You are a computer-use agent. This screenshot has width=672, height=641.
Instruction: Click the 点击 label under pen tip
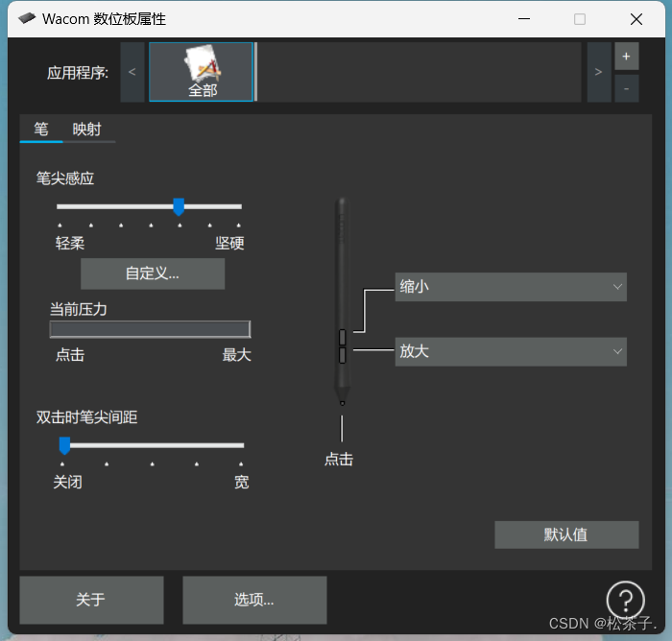coord(339,460)
